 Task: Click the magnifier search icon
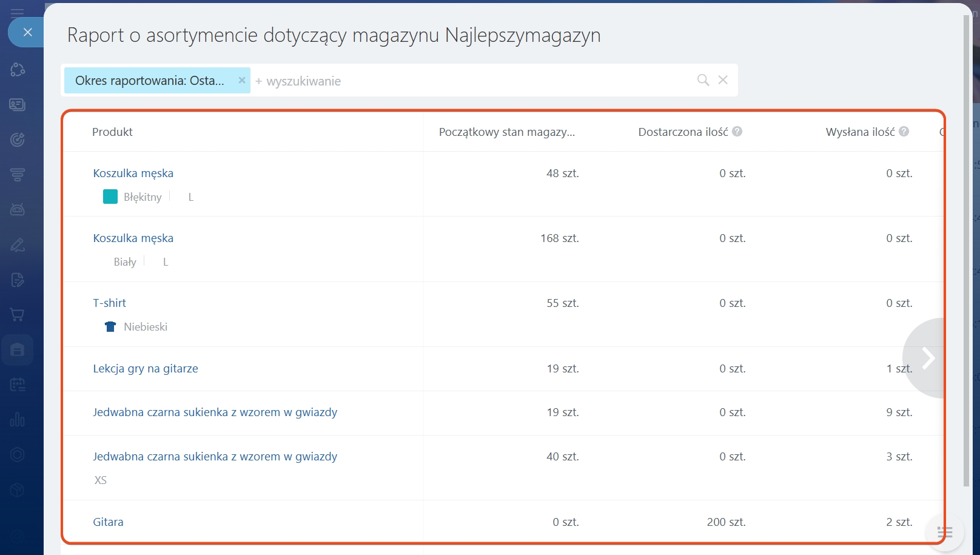pos(703,80)
